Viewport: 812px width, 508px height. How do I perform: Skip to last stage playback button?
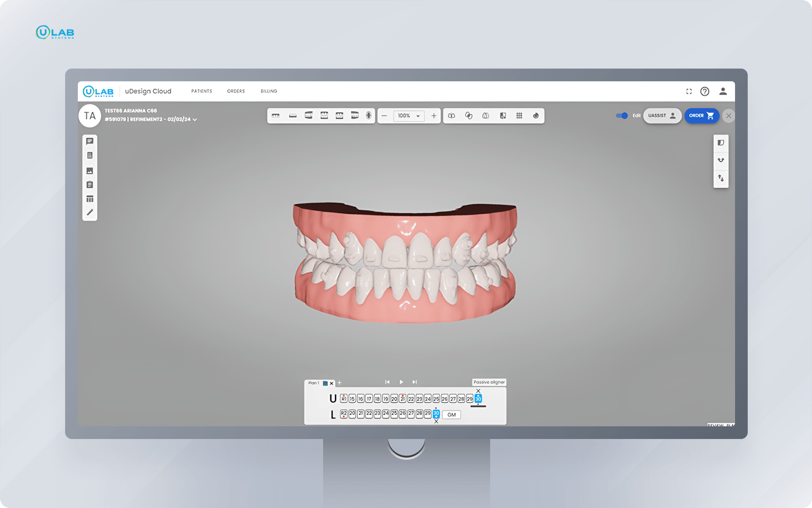415,382
